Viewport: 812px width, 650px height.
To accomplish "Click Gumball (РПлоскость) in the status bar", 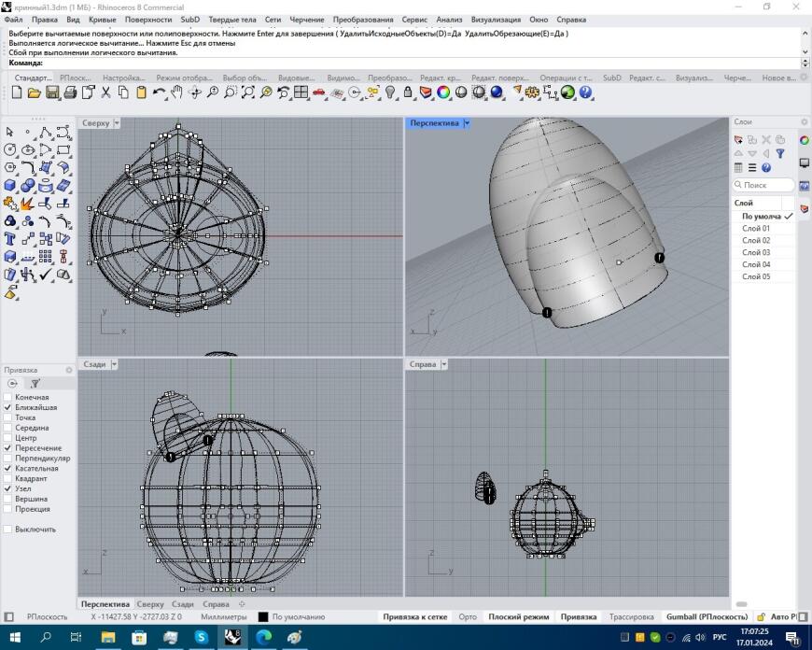I will click(707, 616).
